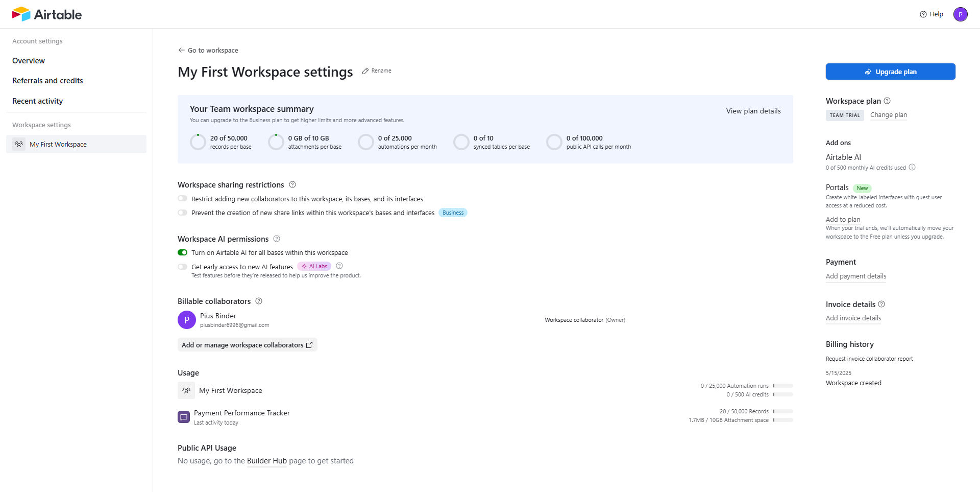
Task: Click the Portals New badge
Action: tap(862, 188)
